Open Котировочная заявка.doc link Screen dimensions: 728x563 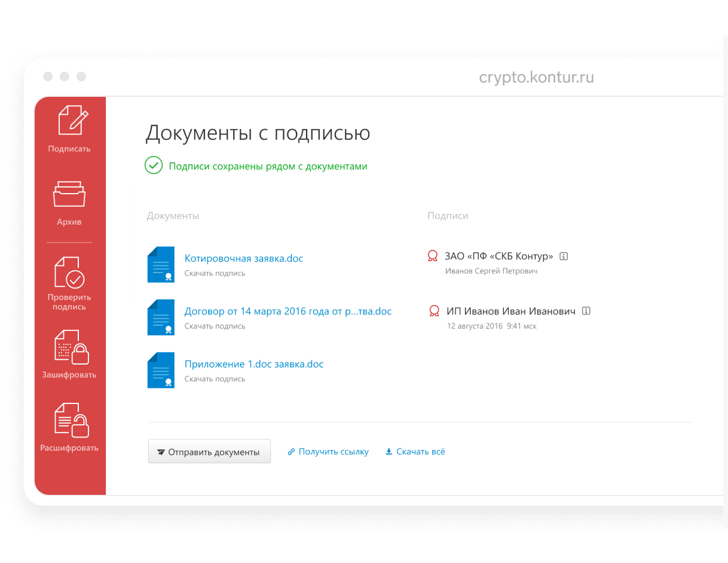244,259
